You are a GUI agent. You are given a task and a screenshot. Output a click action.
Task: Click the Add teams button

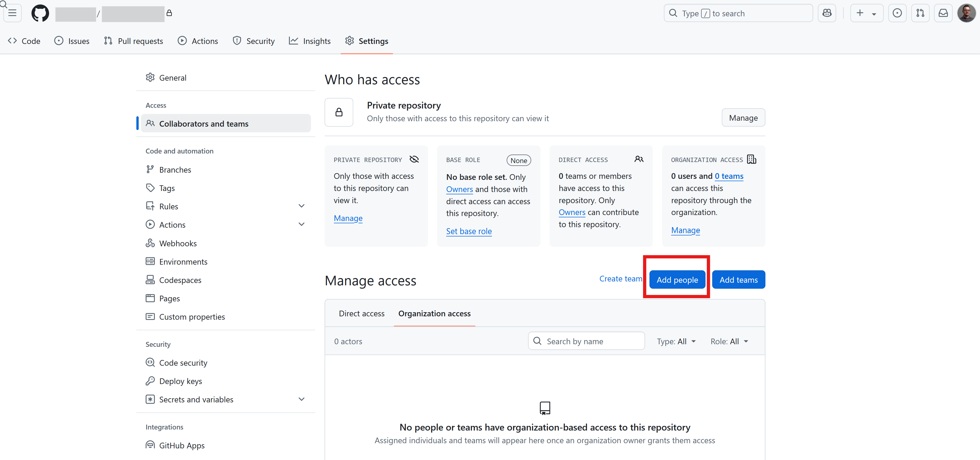click(739, 280)
